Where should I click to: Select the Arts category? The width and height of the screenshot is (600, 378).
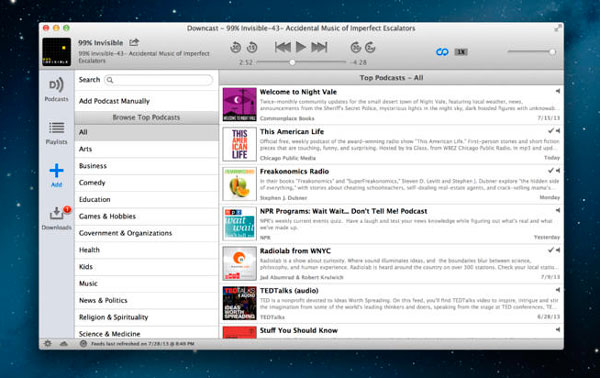[x=147, y=149]
